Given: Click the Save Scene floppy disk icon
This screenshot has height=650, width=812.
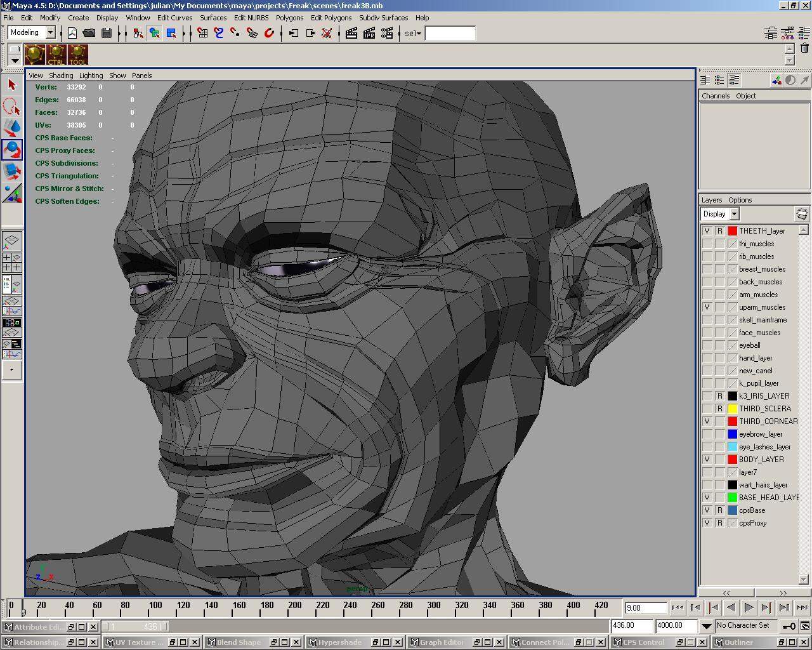Looking at the screenshot, I should tap(106, 33).
